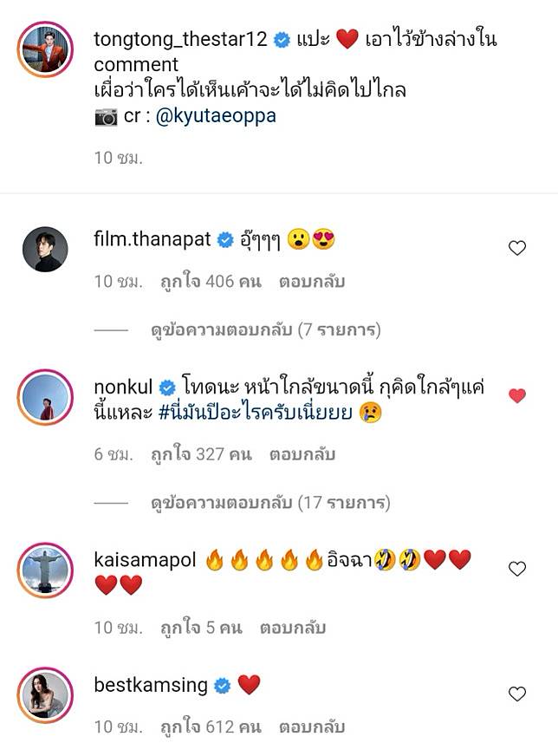The height and width of the screenshot is (756, 558).
Task: Unlike nonkul's comment red heart
Action: point(517,396)
